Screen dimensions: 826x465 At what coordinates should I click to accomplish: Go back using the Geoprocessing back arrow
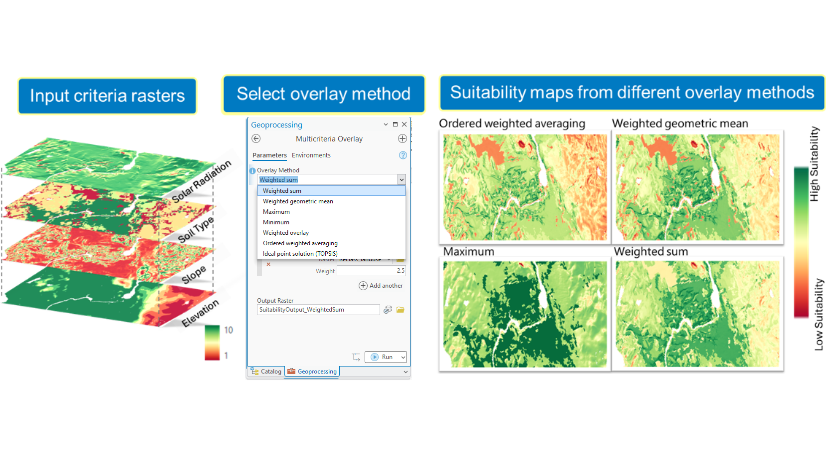pos(256,138)
